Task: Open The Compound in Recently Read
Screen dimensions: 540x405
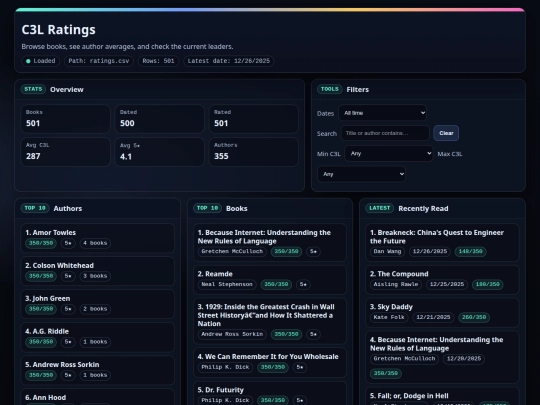Action: [442, 279]
